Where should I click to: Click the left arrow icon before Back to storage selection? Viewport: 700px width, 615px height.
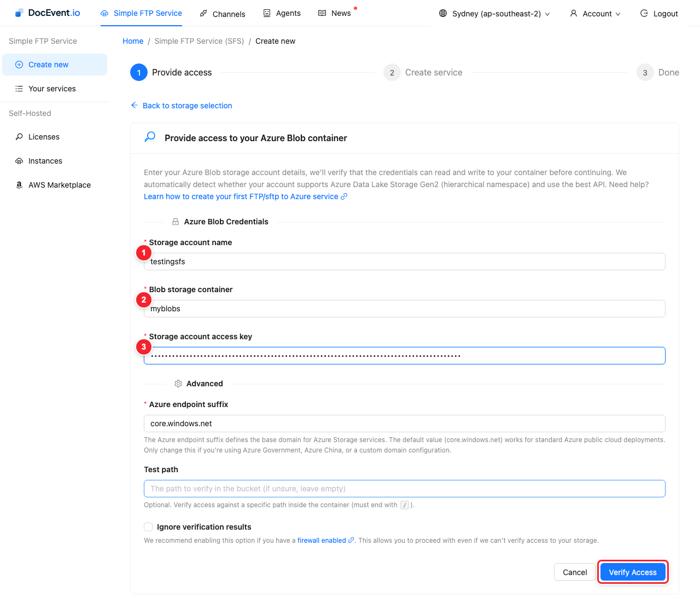[x=135, y=105]
